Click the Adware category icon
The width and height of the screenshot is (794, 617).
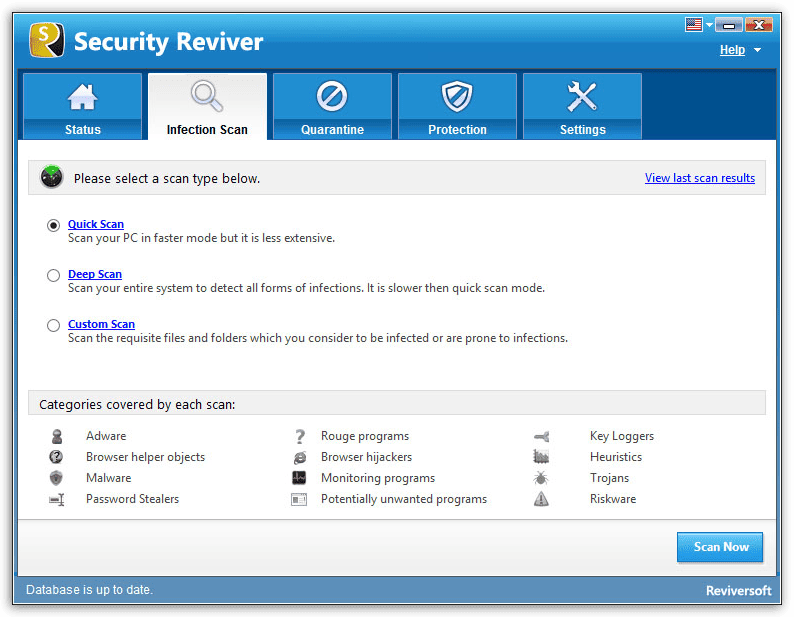tap(57, 436)
